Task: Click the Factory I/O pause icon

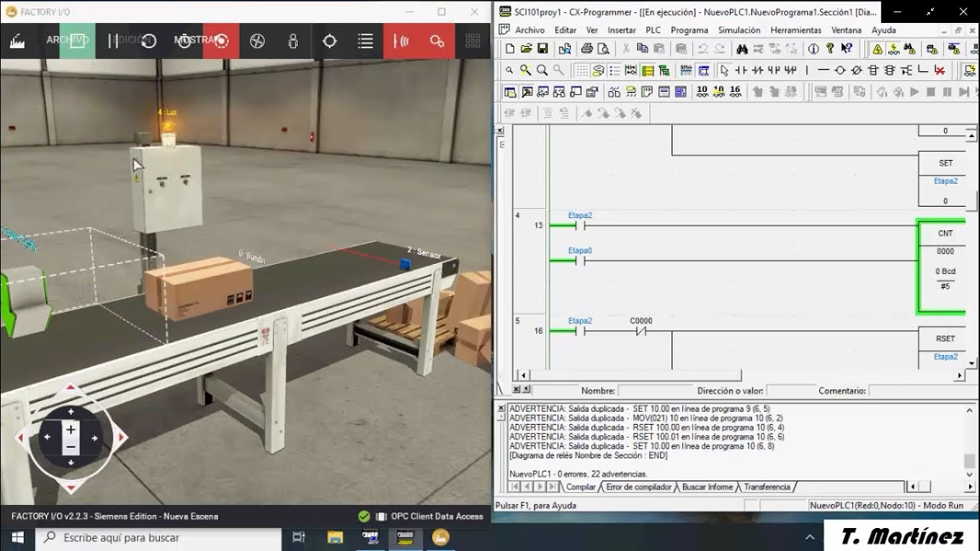Action: [113, 41]
